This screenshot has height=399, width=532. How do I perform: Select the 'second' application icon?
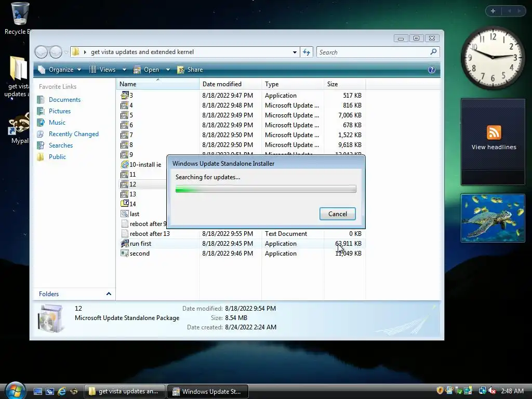click(x=125, y=253)
